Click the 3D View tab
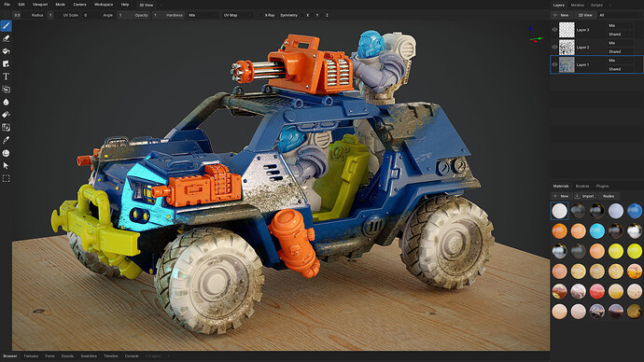The image size is (644, 362). tap(146, 5)
